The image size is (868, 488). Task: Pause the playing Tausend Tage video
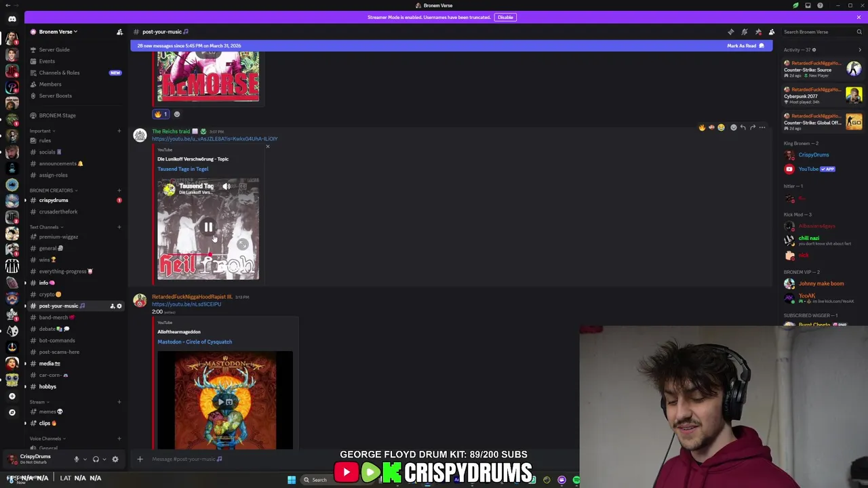[x=208, y=228]
